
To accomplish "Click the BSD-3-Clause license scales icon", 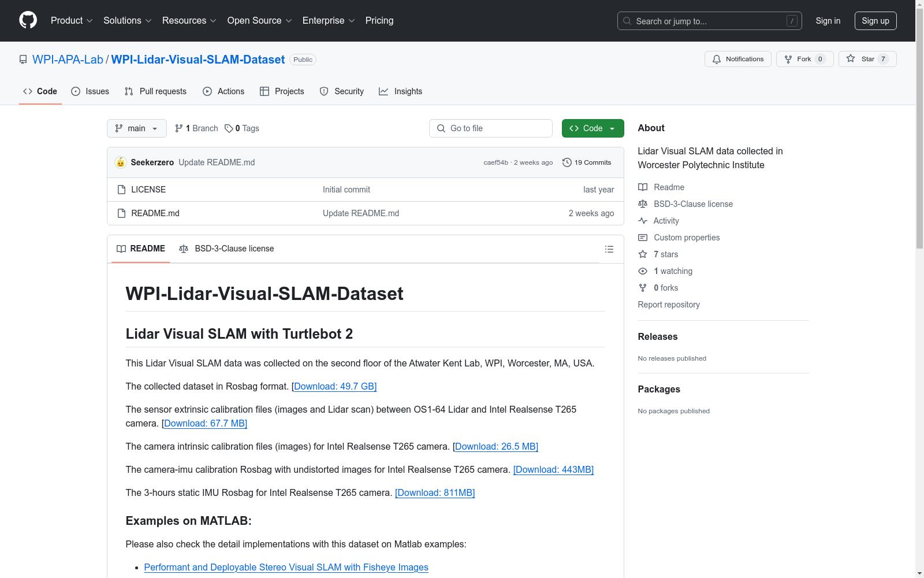I will (642, 203).
